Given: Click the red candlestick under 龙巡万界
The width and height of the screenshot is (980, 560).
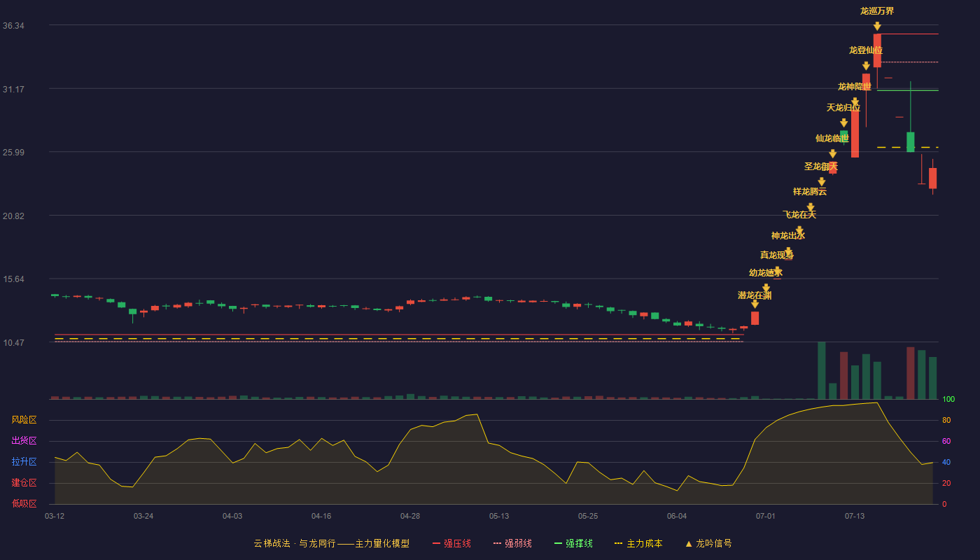Looking at the screenshot, I should [x=877, y=50].
